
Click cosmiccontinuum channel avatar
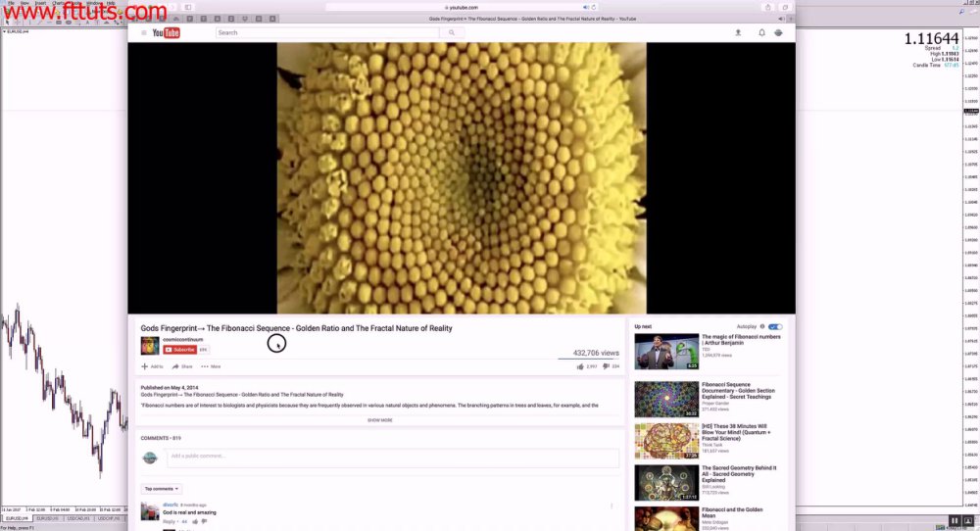click(x=150, y=346)
